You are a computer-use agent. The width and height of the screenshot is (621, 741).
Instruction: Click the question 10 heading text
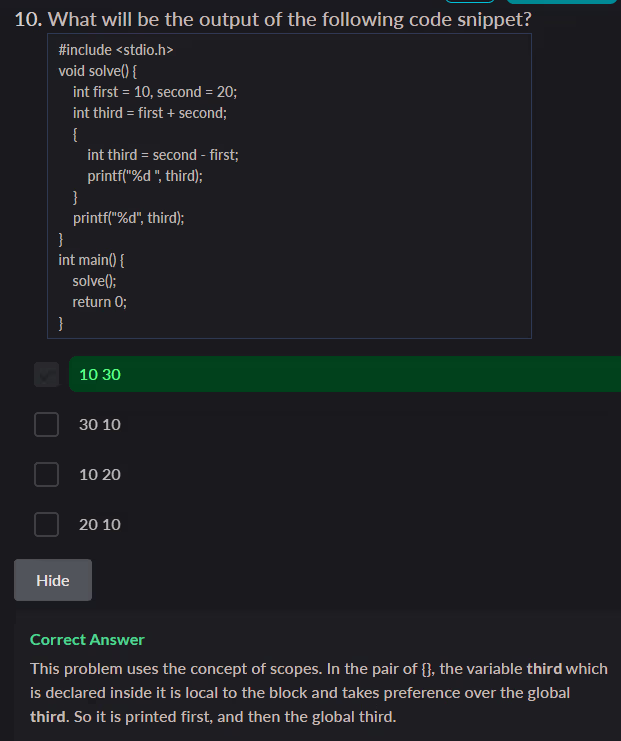273,19
